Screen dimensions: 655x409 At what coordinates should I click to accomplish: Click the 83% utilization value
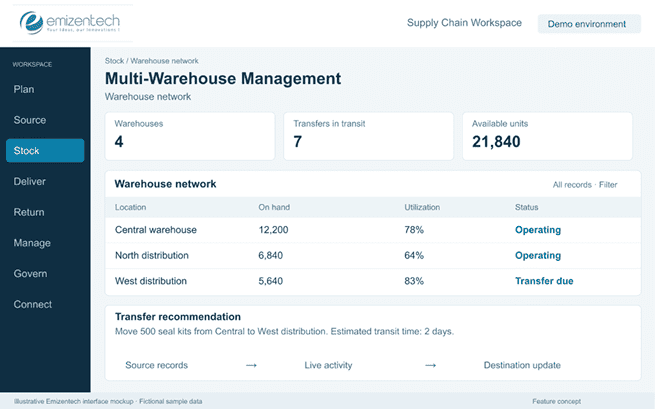414,281
